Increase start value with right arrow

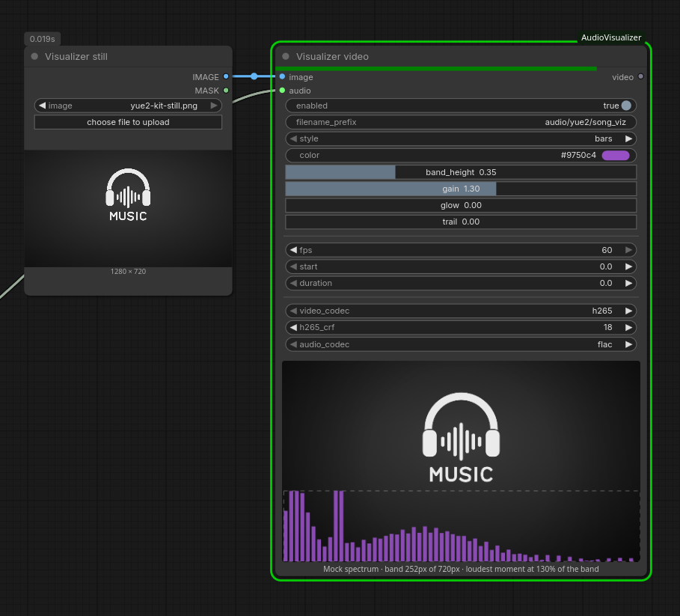[628, 266]
